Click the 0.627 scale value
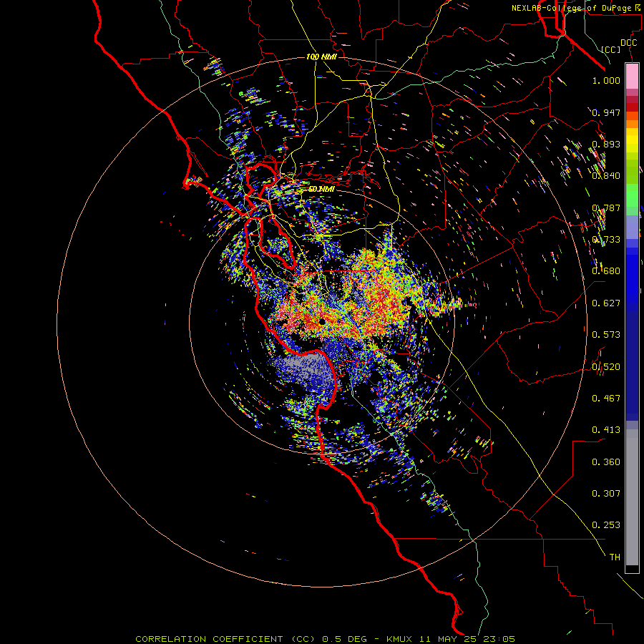The width and height of the screenshot is (644, 644). (606, 303)
